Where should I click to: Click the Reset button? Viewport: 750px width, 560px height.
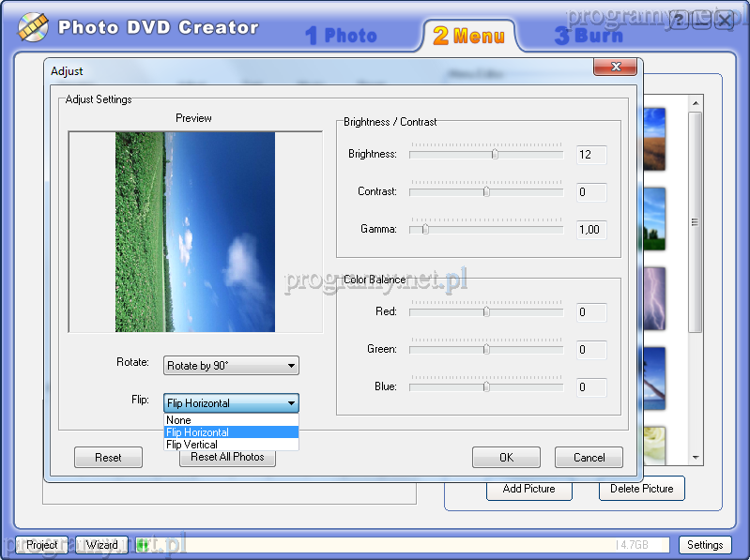(108, 458)
